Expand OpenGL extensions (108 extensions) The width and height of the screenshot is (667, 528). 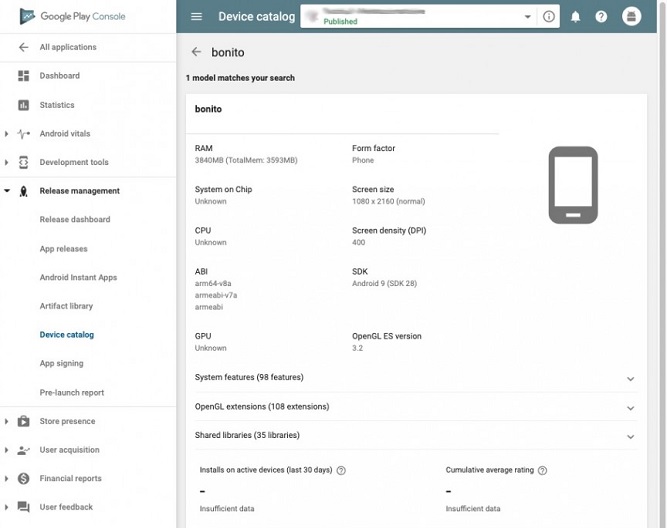click(x=630, y=408)
